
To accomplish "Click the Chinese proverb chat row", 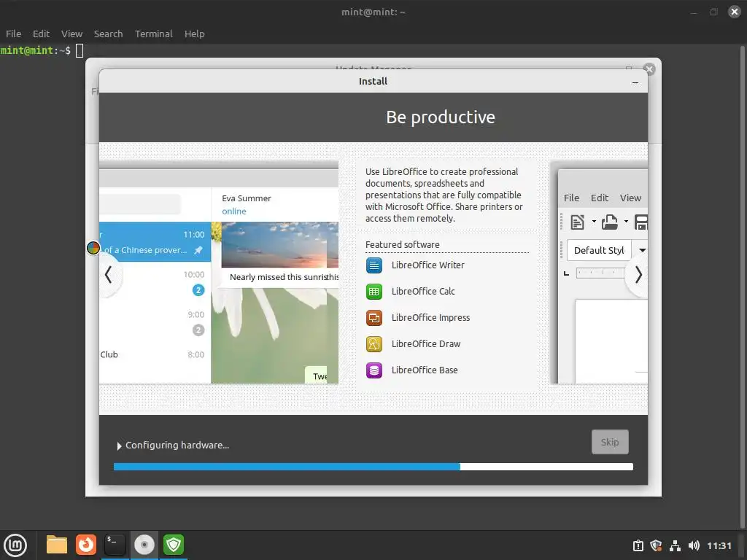I will [155, 242].
